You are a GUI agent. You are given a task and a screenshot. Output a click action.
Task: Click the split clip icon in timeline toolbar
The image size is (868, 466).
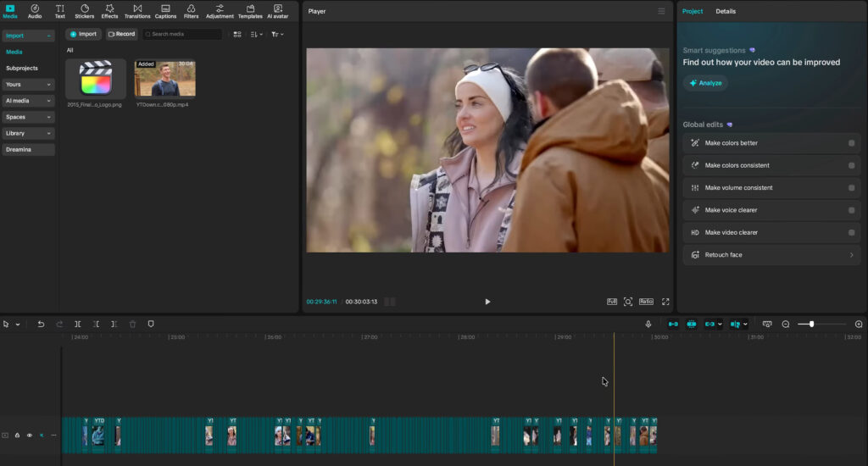pos(77,325)
